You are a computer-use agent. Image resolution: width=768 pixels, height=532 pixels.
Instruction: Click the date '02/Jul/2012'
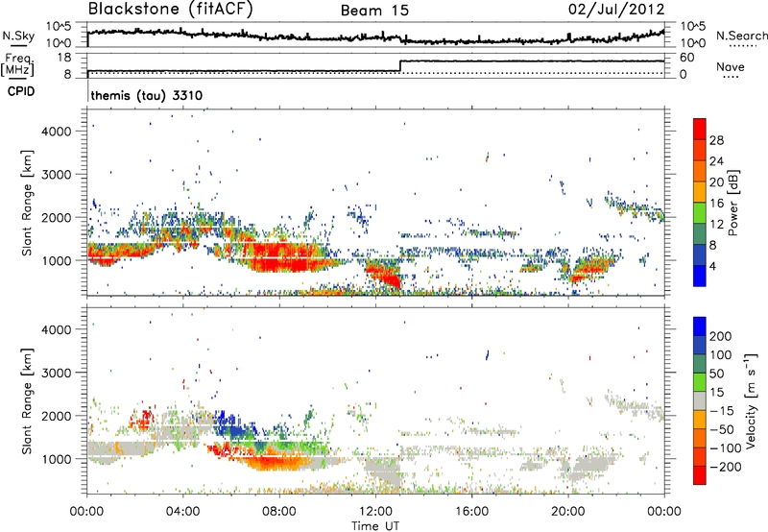(x=616, y=10)
